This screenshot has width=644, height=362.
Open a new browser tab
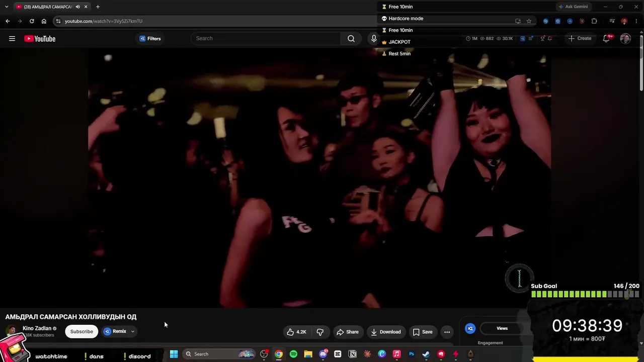pos(98,7)
